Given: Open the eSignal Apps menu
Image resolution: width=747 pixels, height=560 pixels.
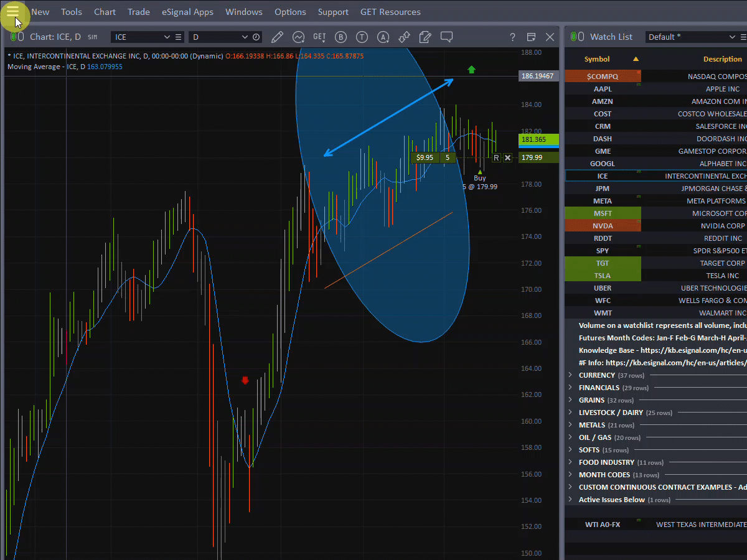Looking at the screenshot, I should (x=187, y=12).
